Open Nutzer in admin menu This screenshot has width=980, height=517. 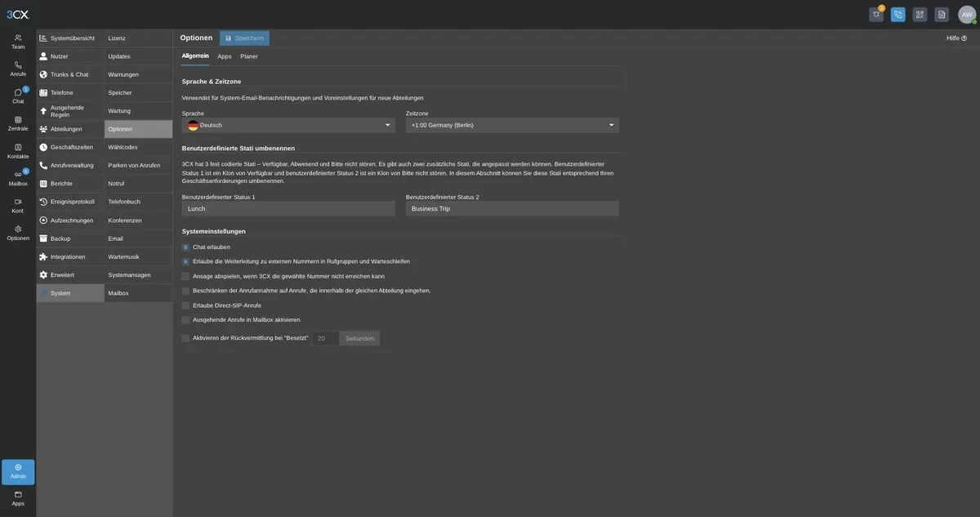pos(71,56)
